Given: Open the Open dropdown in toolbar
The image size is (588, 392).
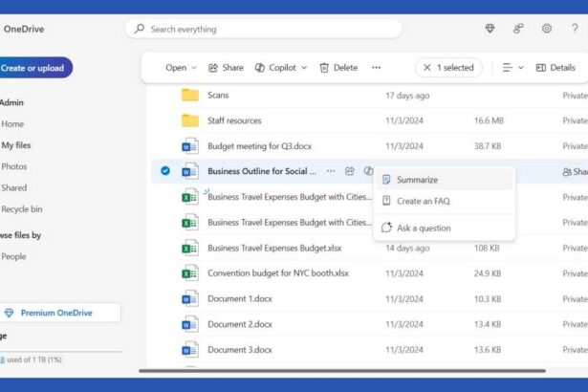Looking at the screenshot, I should [181, 68].
